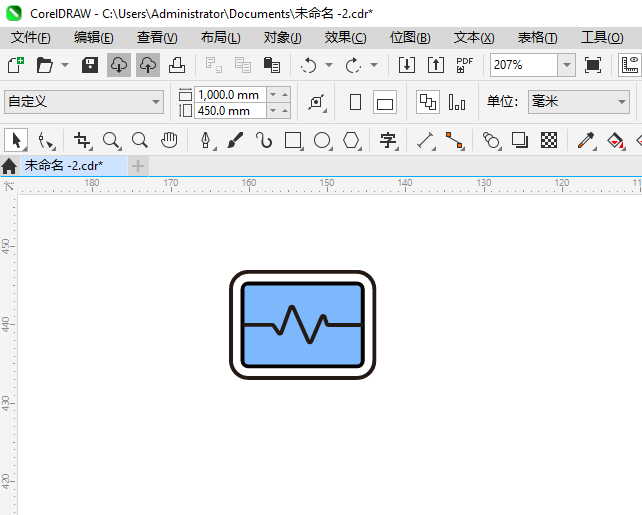Image resolution: width=642 pixels, height=515 pixels.
Task: Select the Shape node tool
Action: pyautogui.click(x=45, y=140)
